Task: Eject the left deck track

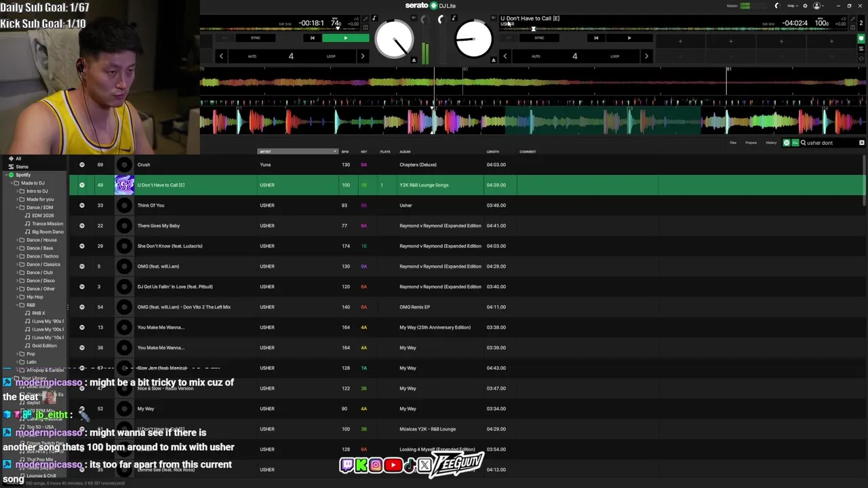Action: tap(414, 60)
